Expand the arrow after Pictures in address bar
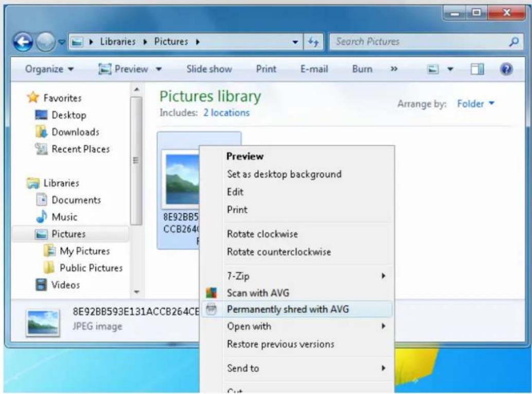Image resolution: width=532 pixels, height=394 pixels. coord(198,42)
